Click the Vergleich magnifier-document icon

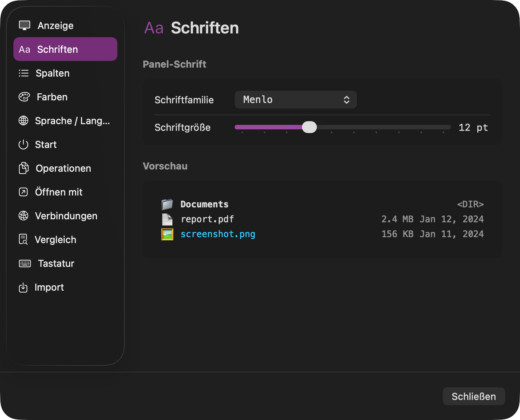click(x=23, y=239)
